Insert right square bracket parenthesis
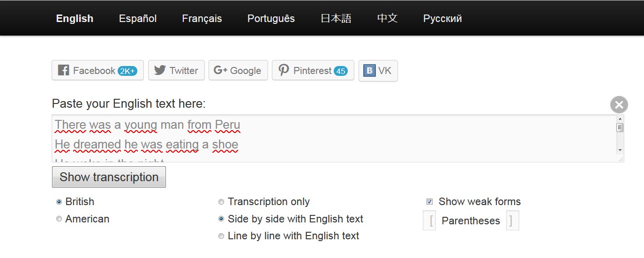Screen dimensions: 644x258 [512, 221]
